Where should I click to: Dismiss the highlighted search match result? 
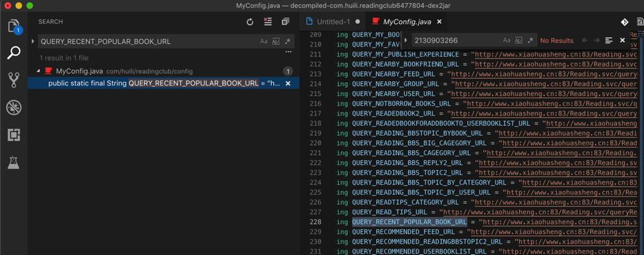click(x=288, y=84)
